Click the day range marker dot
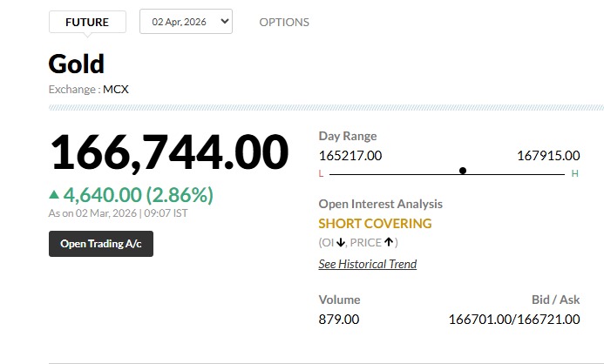The height and width of the screenshot is (364, 604). [x=463, y=171]
